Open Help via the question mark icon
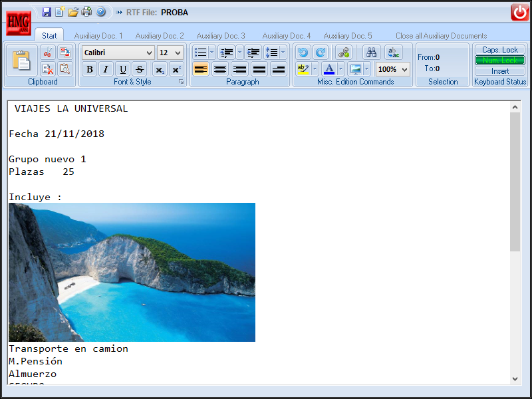The width and height of the screenshot is (532, 399). 101,12
